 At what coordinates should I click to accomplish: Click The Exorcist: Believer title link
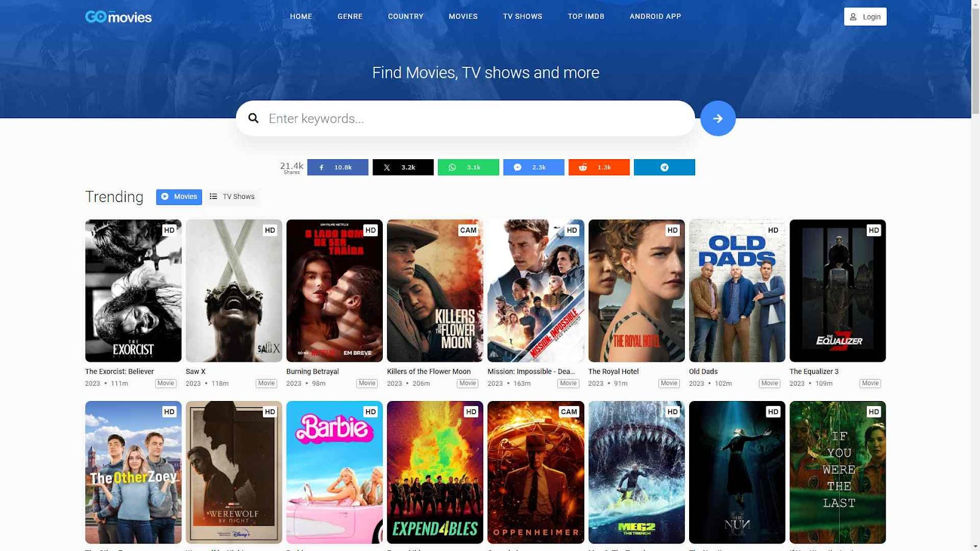coord(119,372)
